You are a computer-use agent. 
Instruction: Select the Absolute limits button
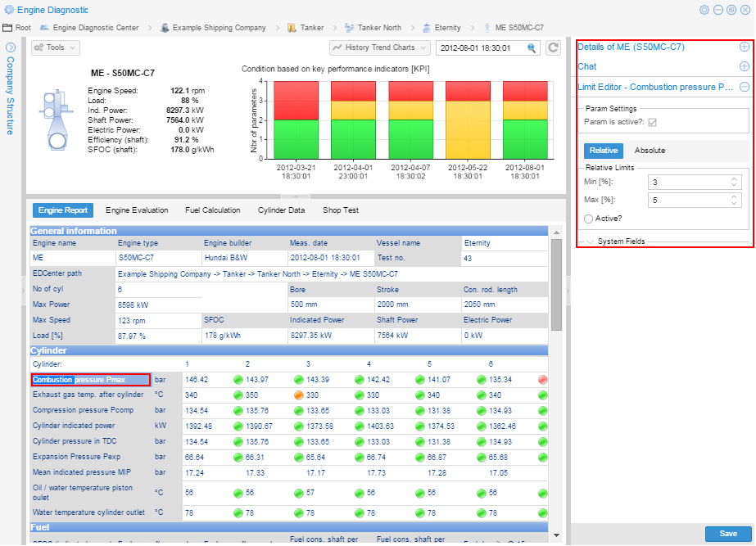(x=650, y=151)
